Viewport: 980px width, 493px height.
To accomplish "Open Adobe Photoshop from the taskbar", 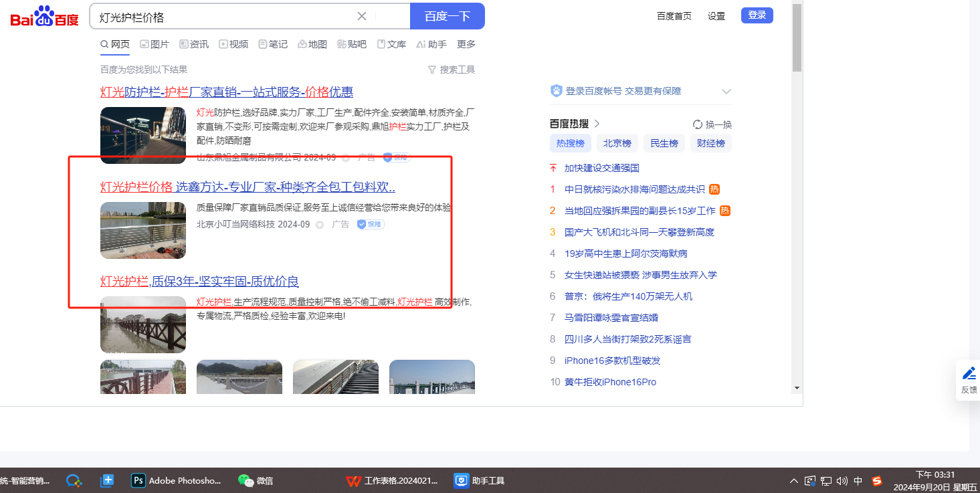I will [x=177, y=480].
